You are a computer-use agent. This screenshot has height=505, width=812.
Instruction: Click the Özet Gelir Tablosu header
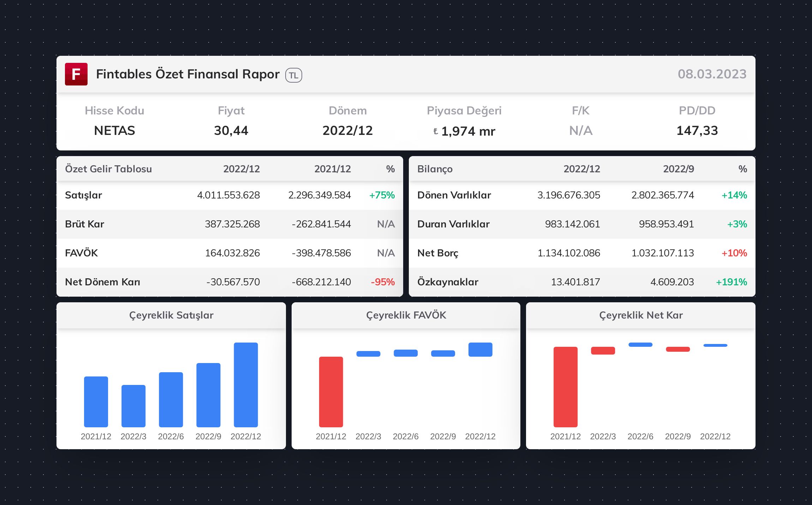108,169
